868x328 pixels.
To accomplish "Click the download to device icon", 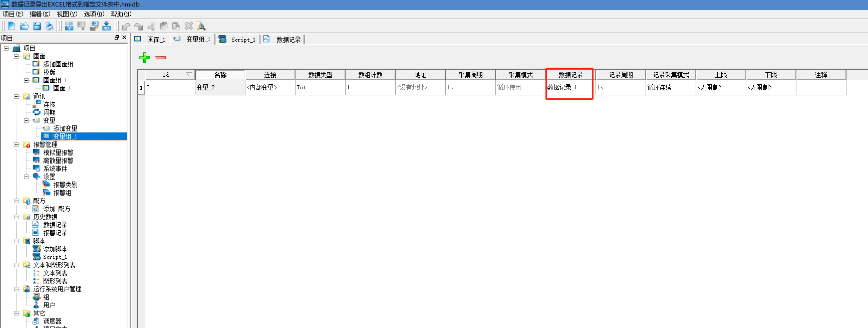I will 107,26.
